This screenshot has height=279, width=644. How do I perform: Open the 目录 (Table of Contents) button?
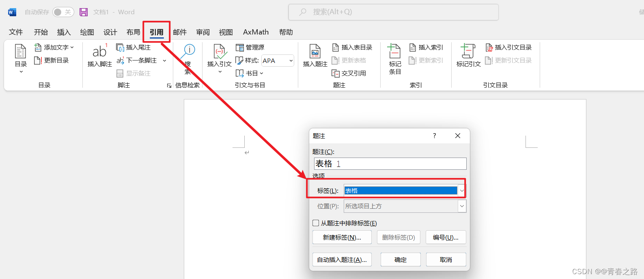(x=21, y=59)
